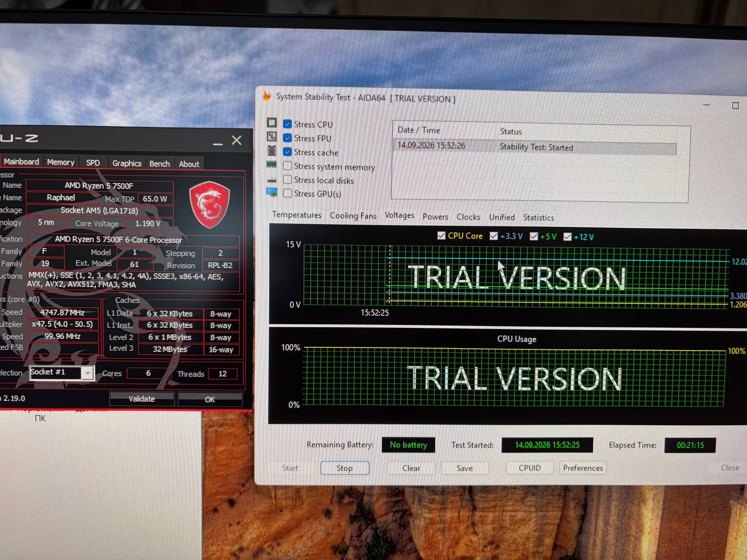747x560 pixels.
Task: Click the CPU chip icon beside Stress CPU
Action: (272, 123)
